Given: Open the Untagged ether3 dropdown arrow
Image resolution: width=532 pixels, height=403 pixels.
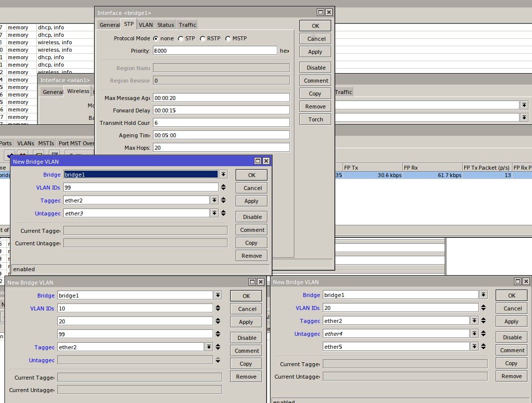Looking at the screenshot, I should (215, 213).
